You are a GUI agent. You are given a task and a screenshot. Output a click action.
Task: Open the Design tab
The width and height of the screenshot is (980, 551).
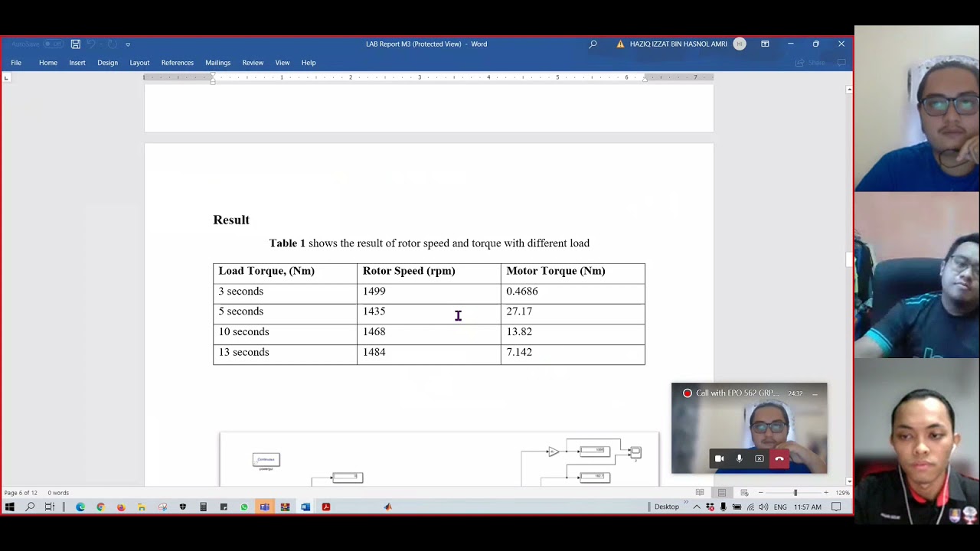pyautogui.click(x=107, y=63)
